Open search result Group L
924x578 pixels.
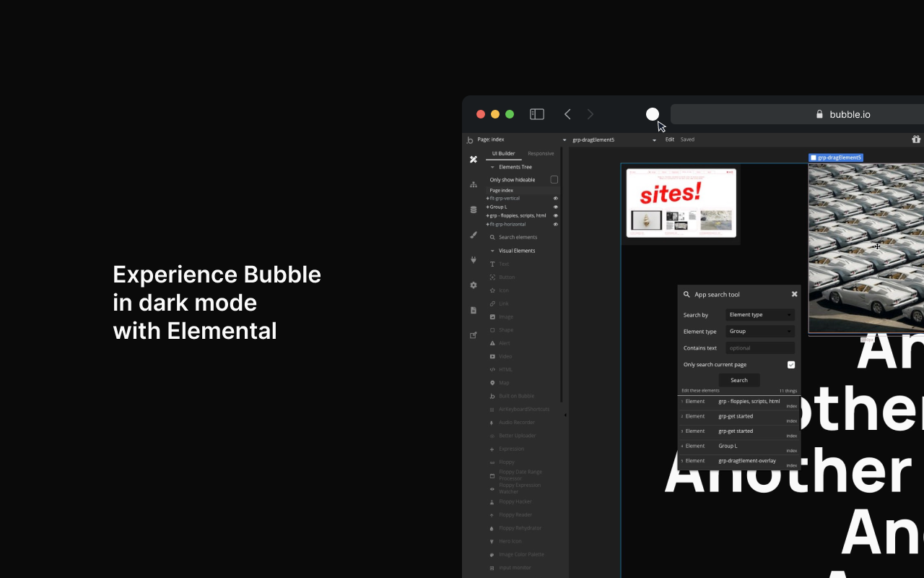point(739,448)
